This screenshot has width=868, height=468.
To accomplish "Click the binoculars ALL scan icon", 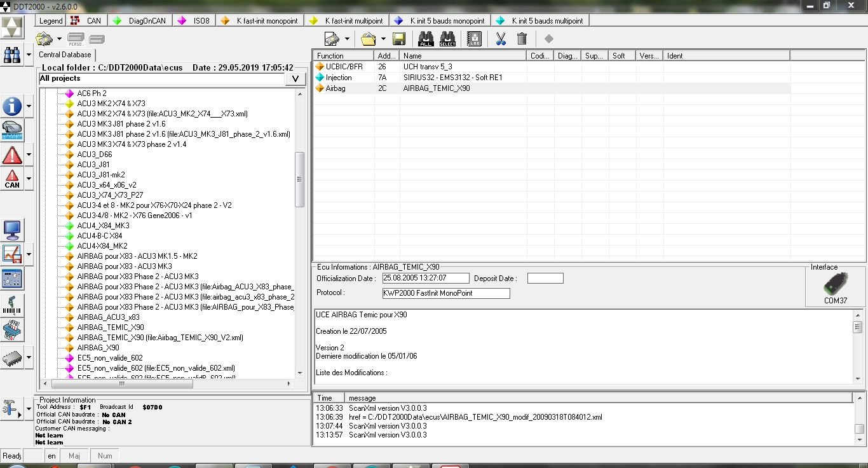I will (x=426, y=39).
